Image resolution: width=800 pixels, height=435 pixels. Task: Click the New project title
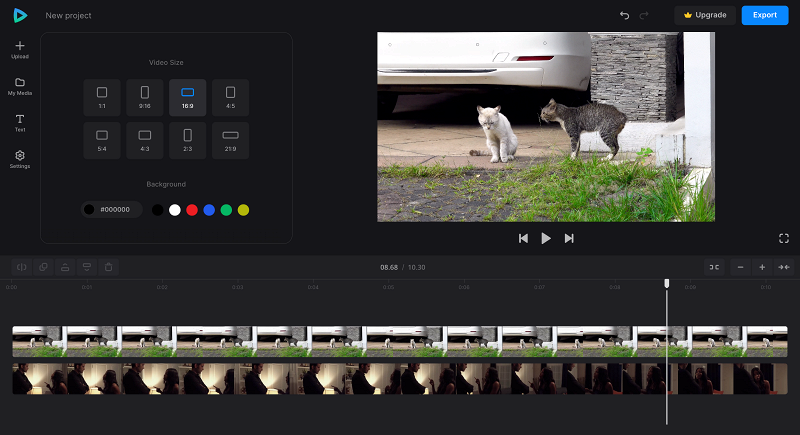pos(68,15)
